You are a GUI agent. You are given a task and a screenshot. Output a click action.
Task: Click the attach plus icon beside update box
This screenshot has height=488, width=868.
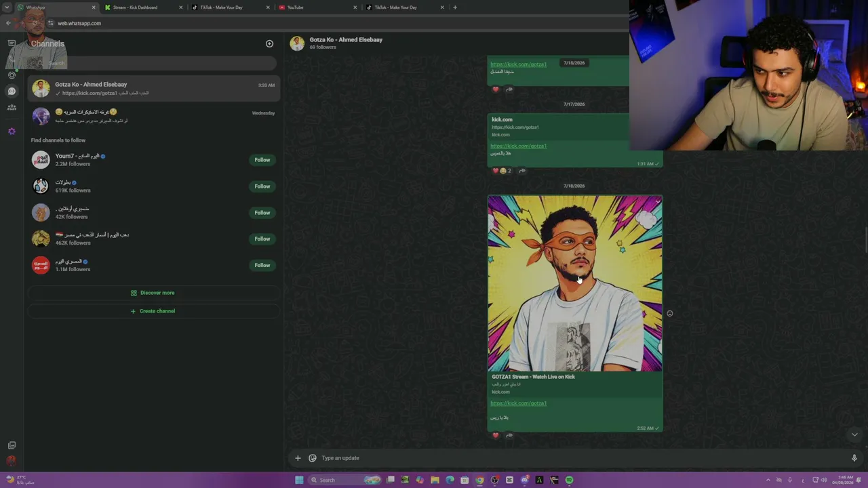298,458
